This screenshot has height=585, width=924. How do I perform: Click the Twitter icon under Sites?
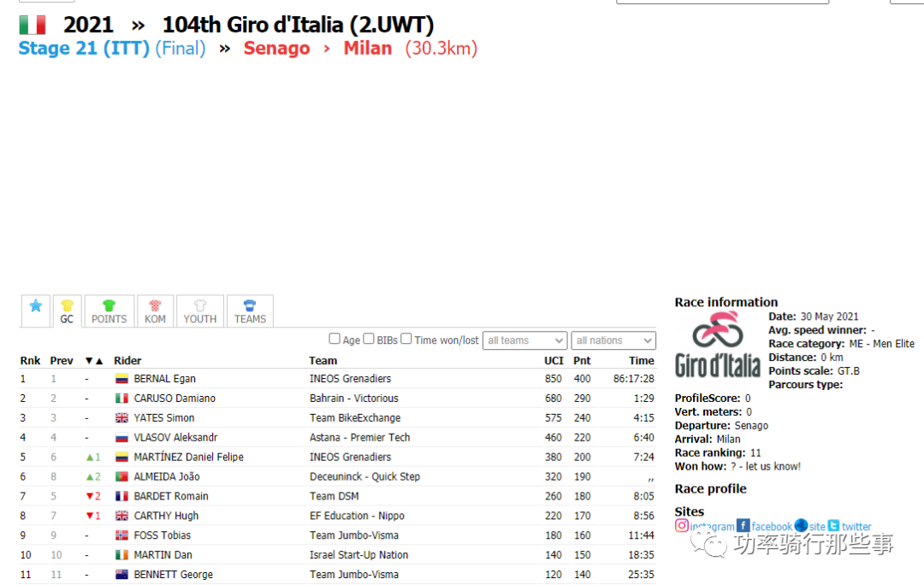833,525
